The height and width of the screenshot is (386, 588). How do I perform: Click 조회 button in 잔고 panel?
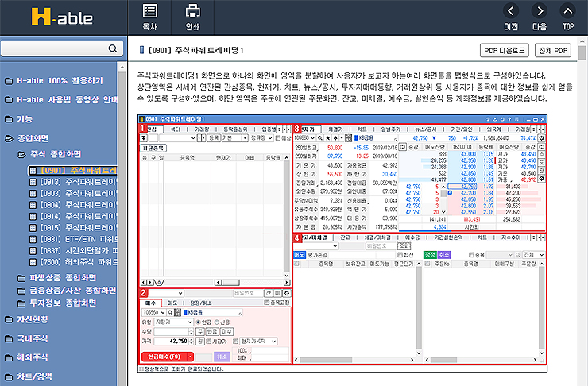click(404, 246)
